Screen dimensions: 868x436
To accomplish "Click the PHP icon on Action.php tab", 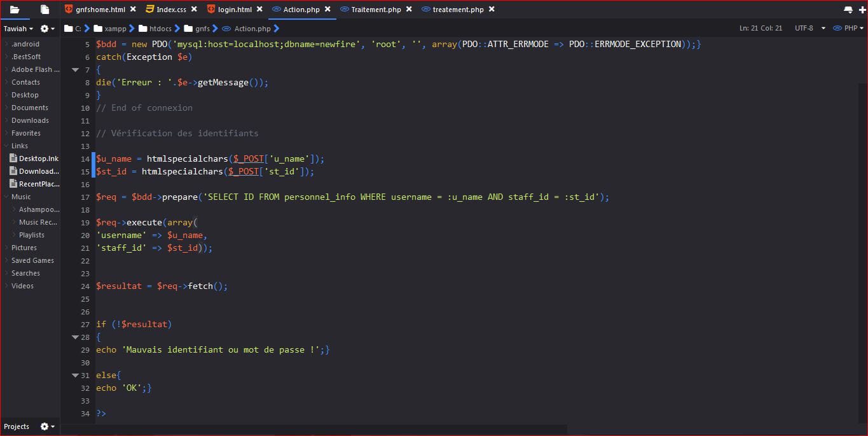I will (277, 10).
